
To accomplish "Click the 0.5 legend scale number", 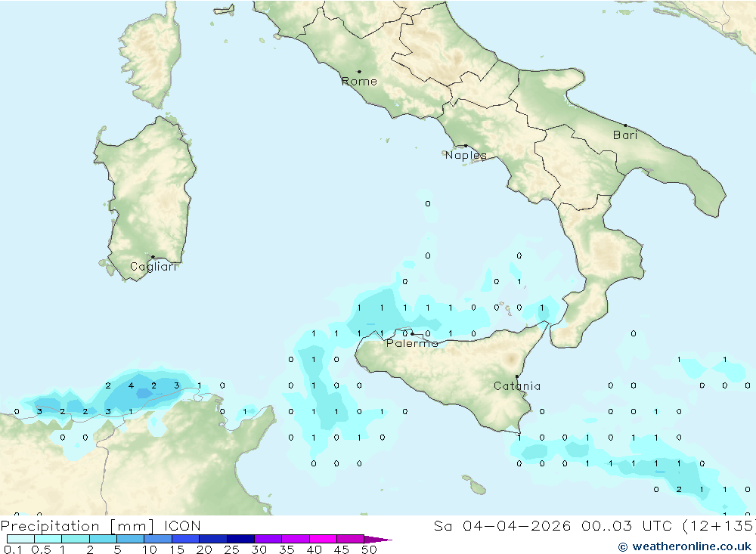I will [x=41, y=549].
